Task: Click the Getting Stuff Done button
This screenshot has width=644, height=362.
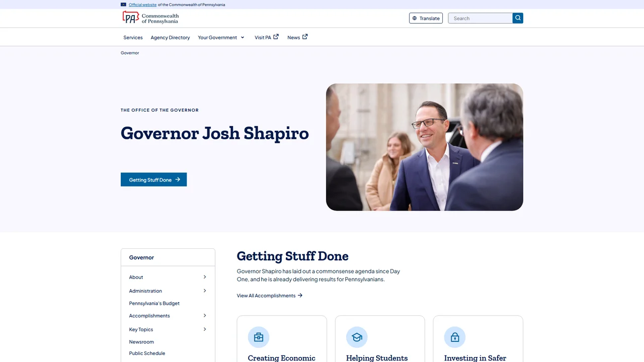Action: click(x=153, y=179)
